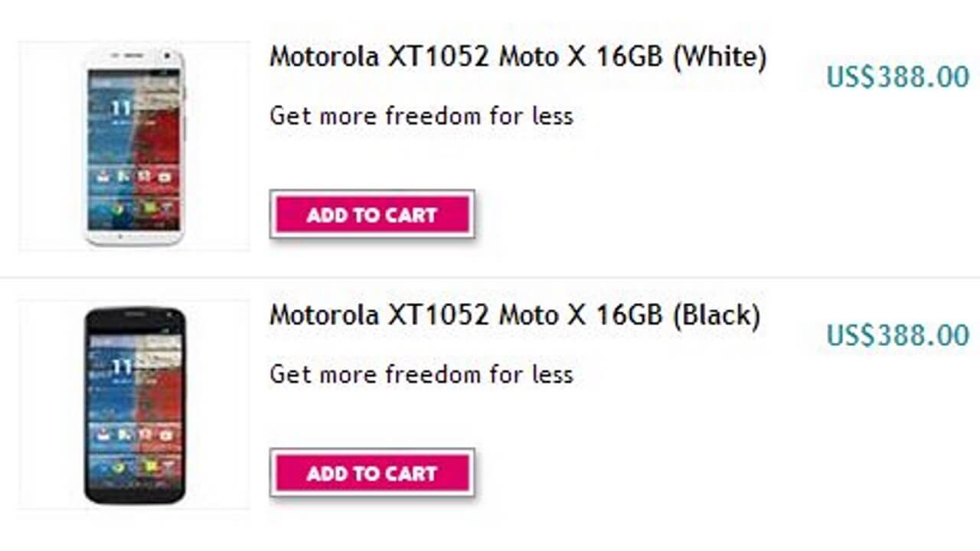Screen dimensions: 980x551
Task: Click the black Moto X product image
Action: tap(135, 407)
